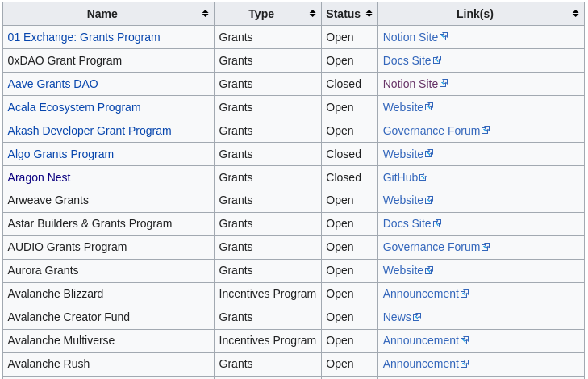Open 01 Exchange: Grants Program page

click(84, 37)
